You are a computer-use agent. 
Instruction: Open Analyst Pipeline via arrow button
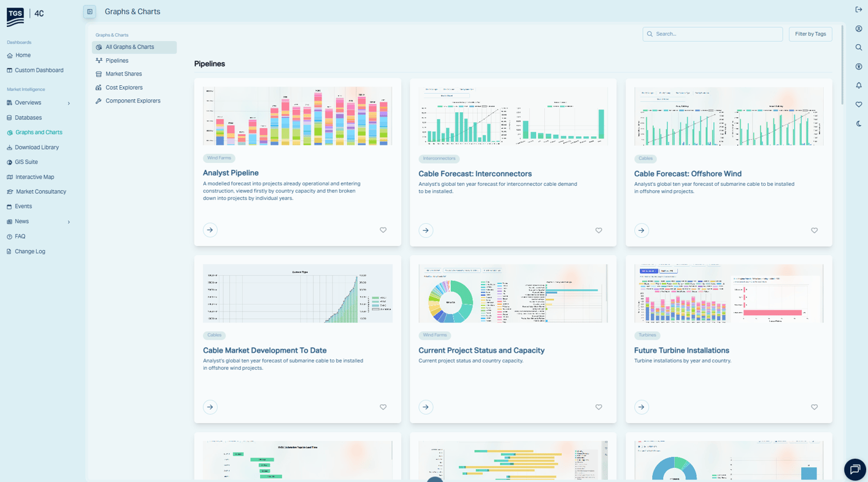click(210, 230)
